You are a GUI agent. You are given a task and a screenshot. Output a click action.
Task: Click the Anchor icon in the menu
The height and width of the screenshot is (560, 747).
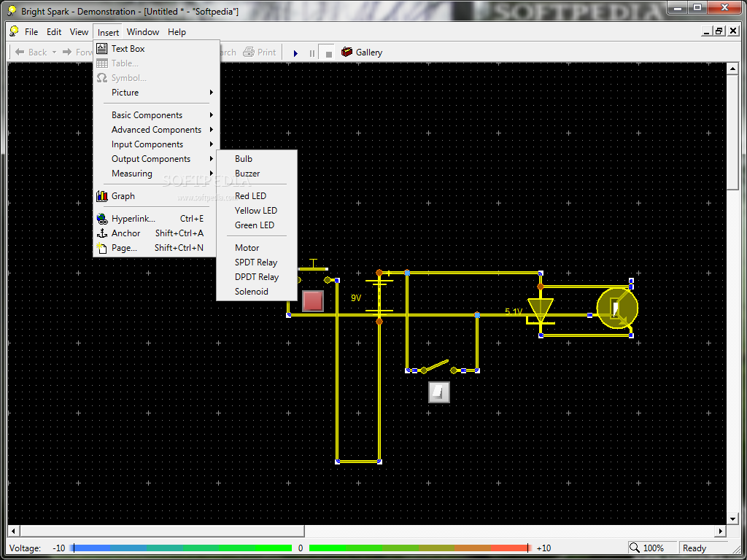(x=102, y=233)
